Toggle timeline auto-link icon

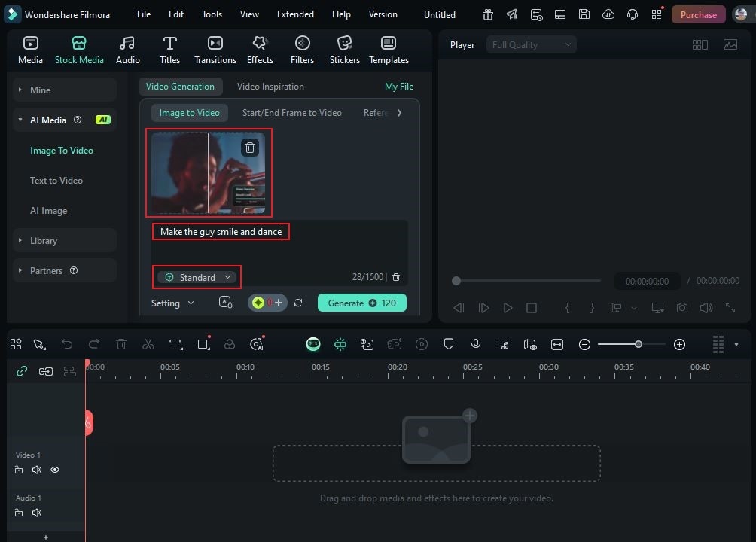22,371
